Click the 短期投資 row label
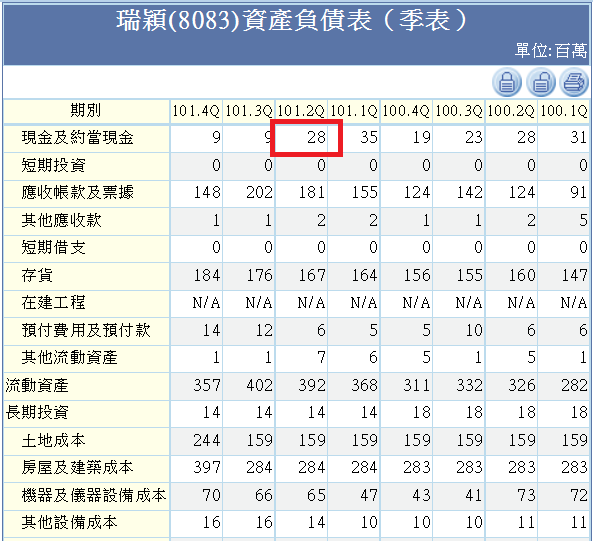The image size is (599, 541). [53, 165]
